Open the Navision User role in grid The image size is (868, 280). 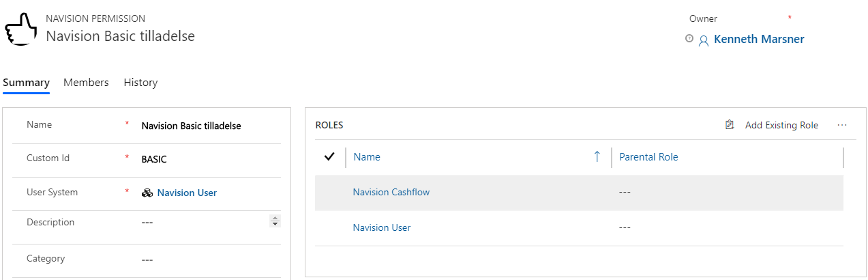click(x=382, y=228)
